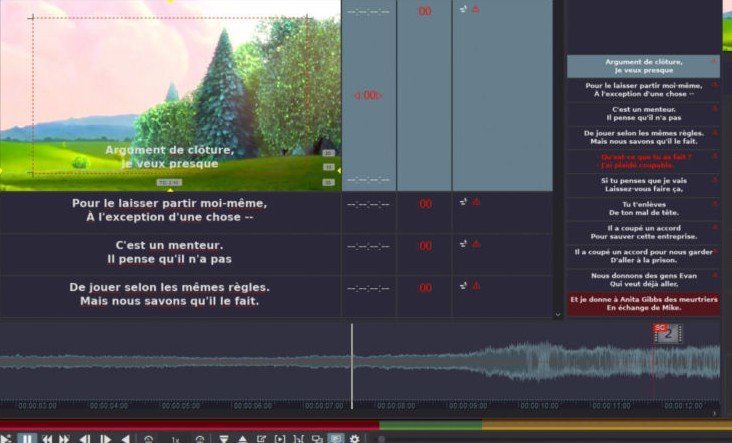This screenshot has height=443, width=732.
Task: Click the subtitle text on video preview
Action: click(x=169, y=156)
